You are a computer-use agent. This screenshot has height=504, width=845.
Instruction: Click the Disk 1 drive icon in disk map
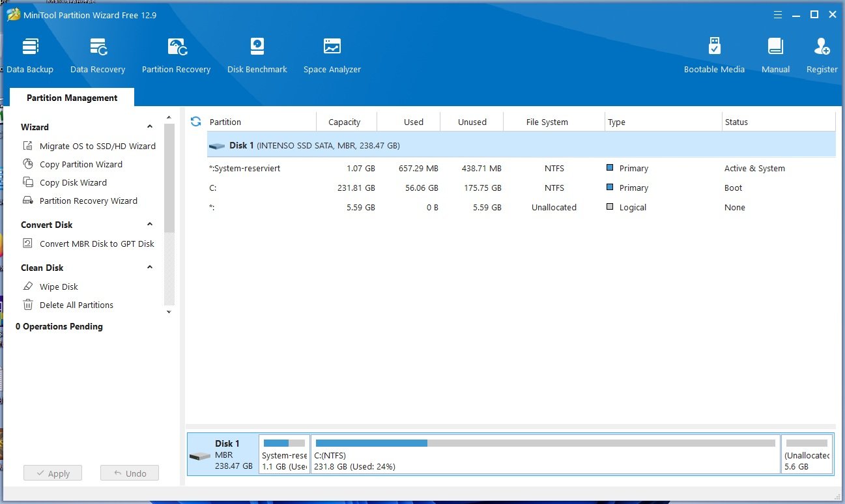point(200,455)
